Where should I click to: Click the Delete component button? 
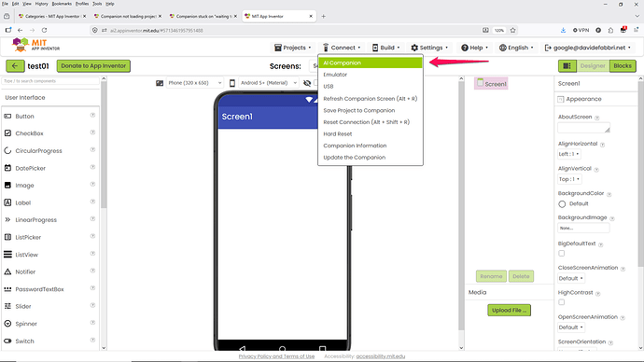point(521,276)
